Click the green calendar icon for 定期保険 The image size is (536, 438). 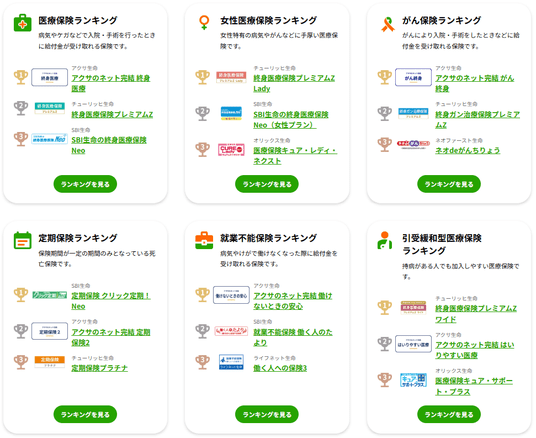tap(23, 240)
